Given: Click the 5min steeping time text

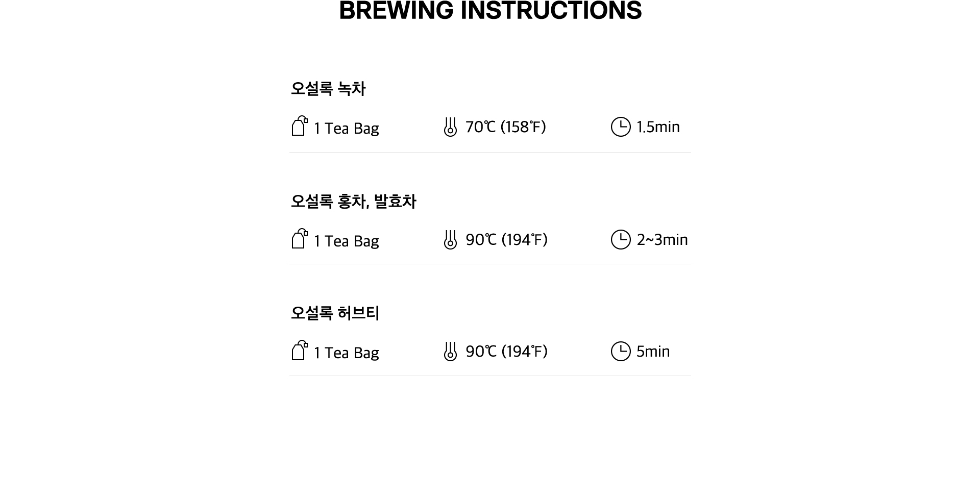Looking at the screenshot, I should [653, 351].
